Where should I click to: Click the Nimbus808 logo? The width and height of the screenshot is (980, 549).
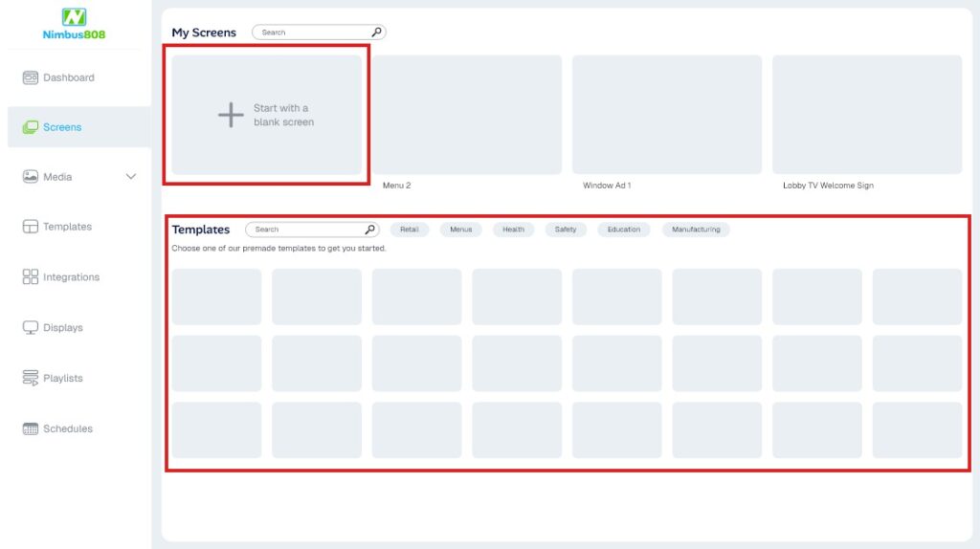(x=74, y=24)
